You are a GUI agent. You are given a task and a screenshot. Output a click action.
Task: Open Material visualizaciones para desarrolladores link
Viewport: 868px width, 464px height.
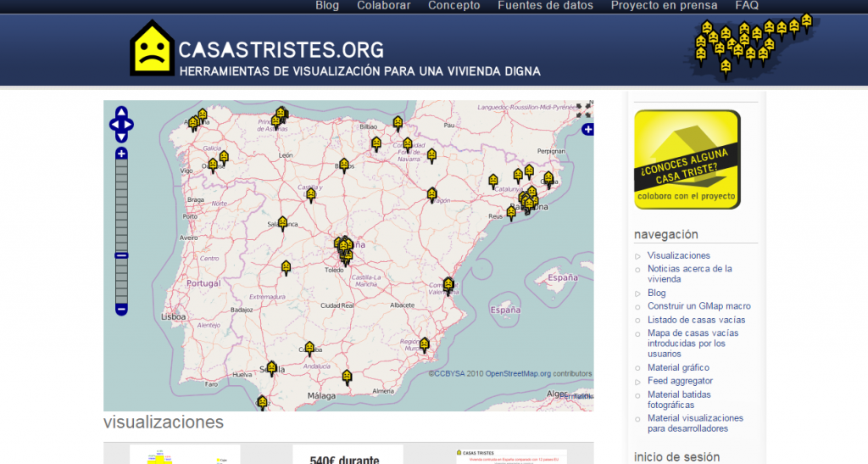click(695, 423)
